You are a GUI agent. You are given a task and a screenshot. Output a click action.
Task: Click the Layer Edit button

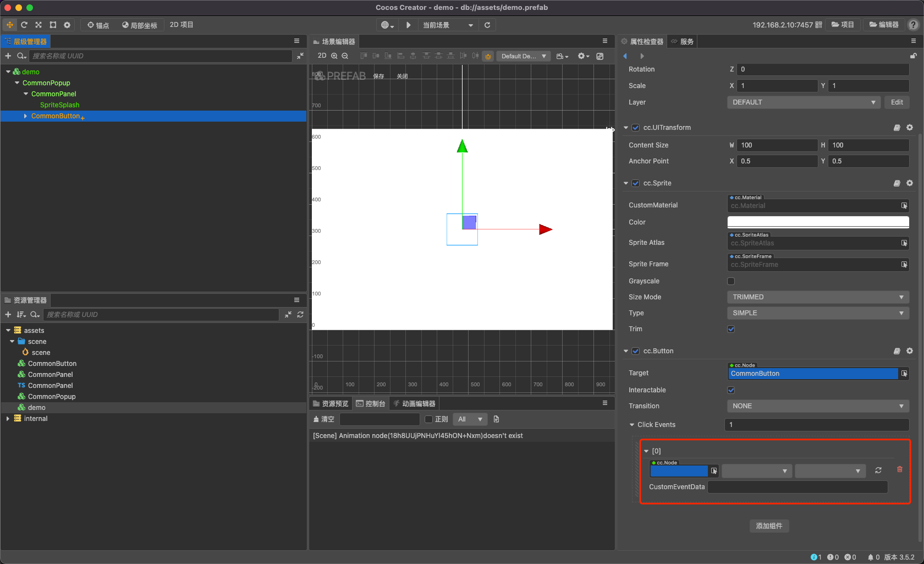897,102
